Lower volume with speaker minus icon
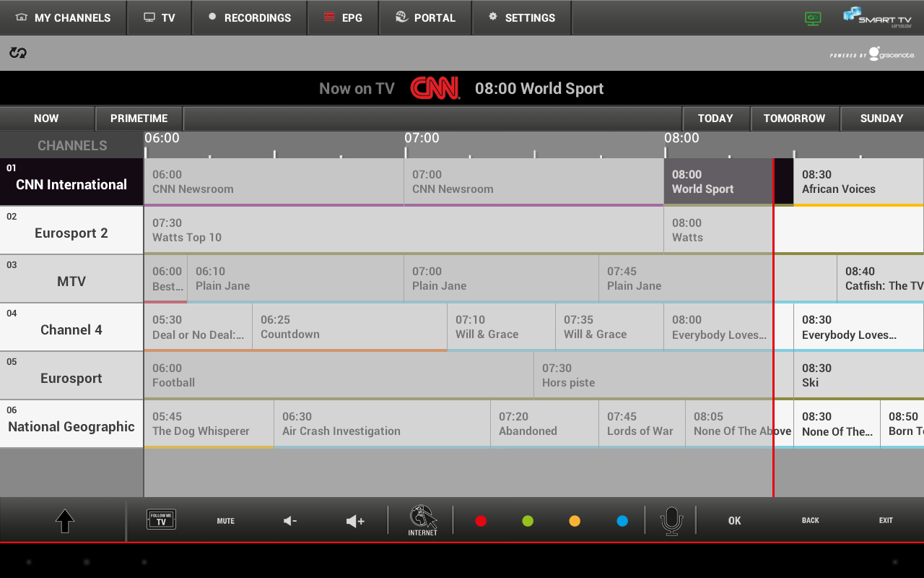 pos(290,521)
